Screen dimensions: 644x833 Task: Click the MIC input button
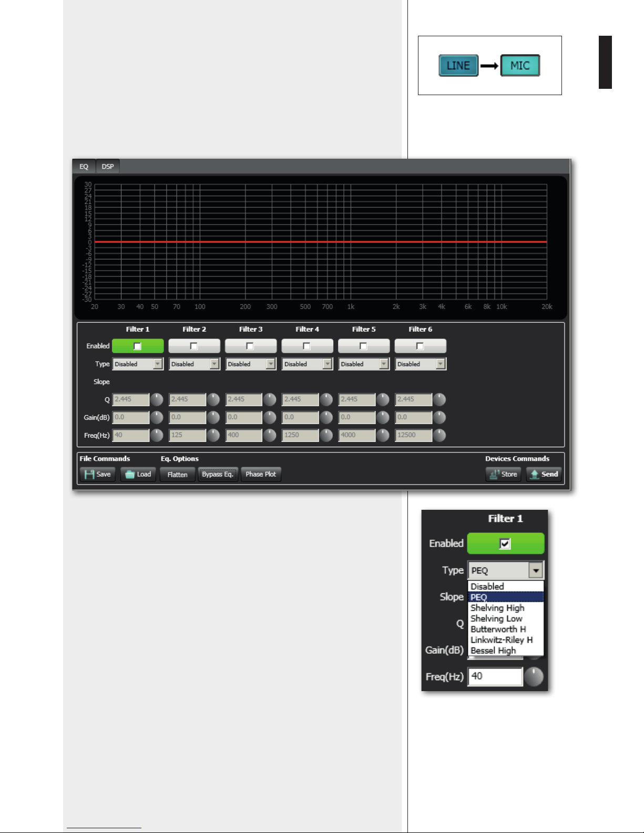pos(520,66)
